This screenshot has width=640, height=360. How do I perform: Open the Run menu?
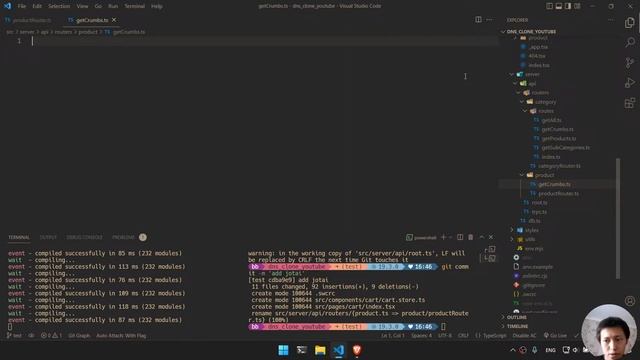point(113,6)
